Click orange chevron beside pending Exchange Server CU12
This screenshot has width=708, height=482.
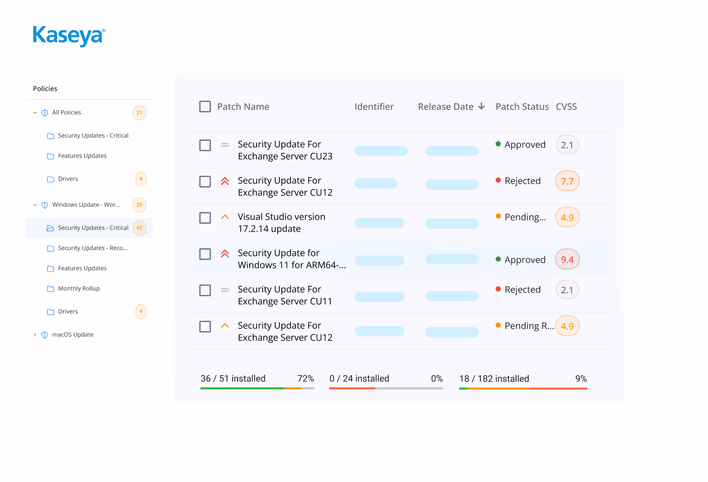225,326
